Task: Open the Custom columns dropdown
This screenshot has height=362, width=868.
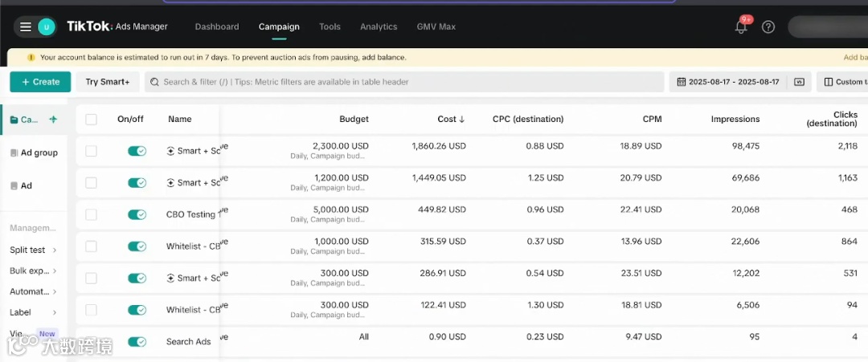Action: (844, 82)
